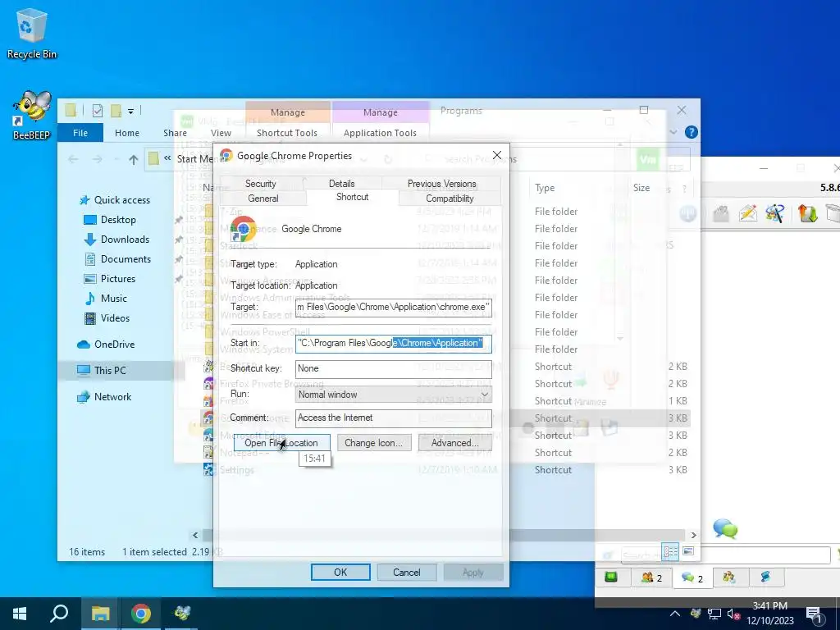Click the network tray icon

(714, 614)
